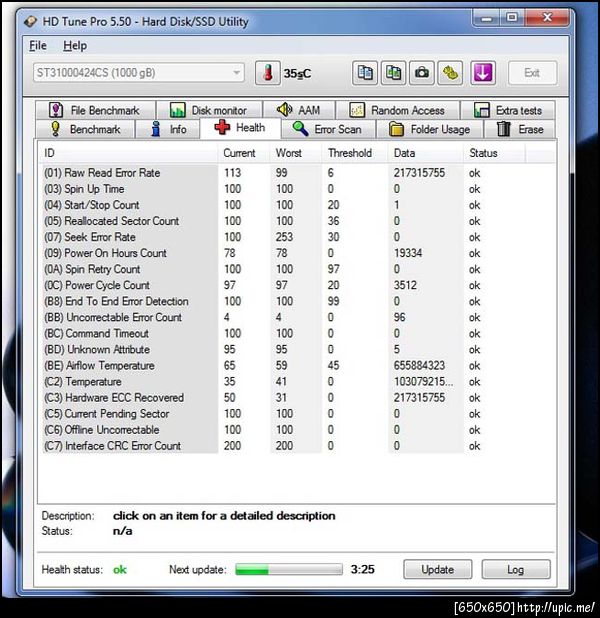Click the Current column header

244,153
